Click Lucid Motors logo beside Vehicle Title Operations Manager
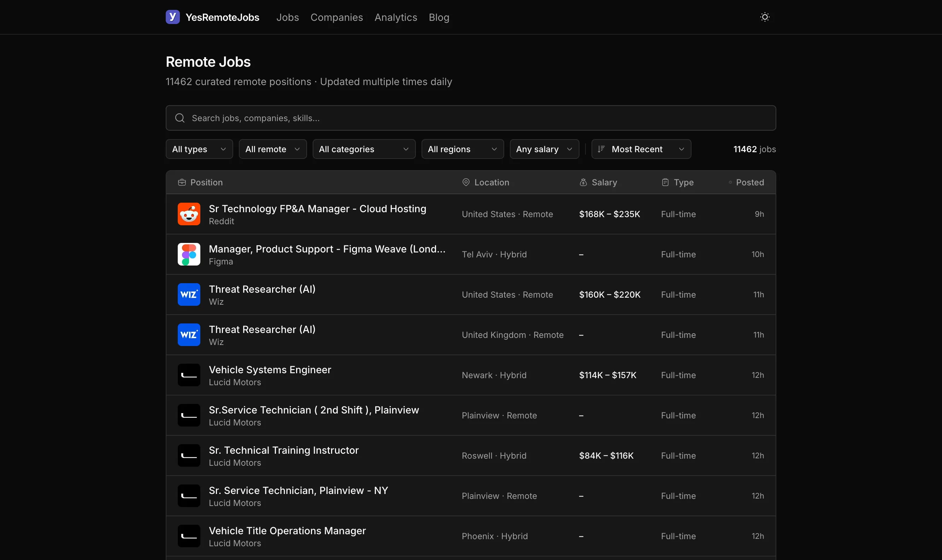The height and width of the screenshot is (560, 942). click(x=189, y=536)
